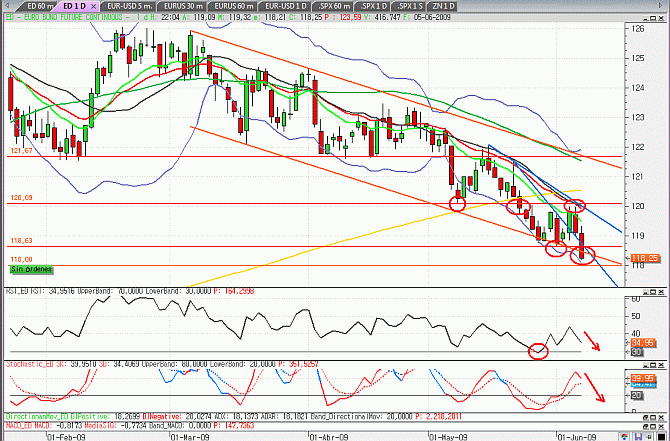The height and width of the screenshot is (441, 670).
Task: Click the date value 05-06-2009 in header
Action: [434, 18]
